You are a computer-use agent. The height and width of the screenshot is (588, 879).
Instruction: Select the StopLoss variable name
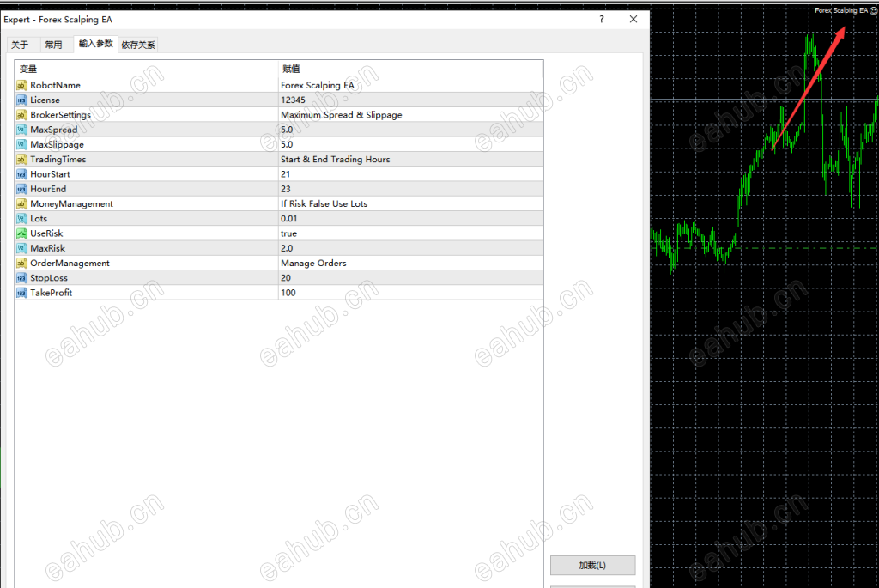tap(49, 278)
